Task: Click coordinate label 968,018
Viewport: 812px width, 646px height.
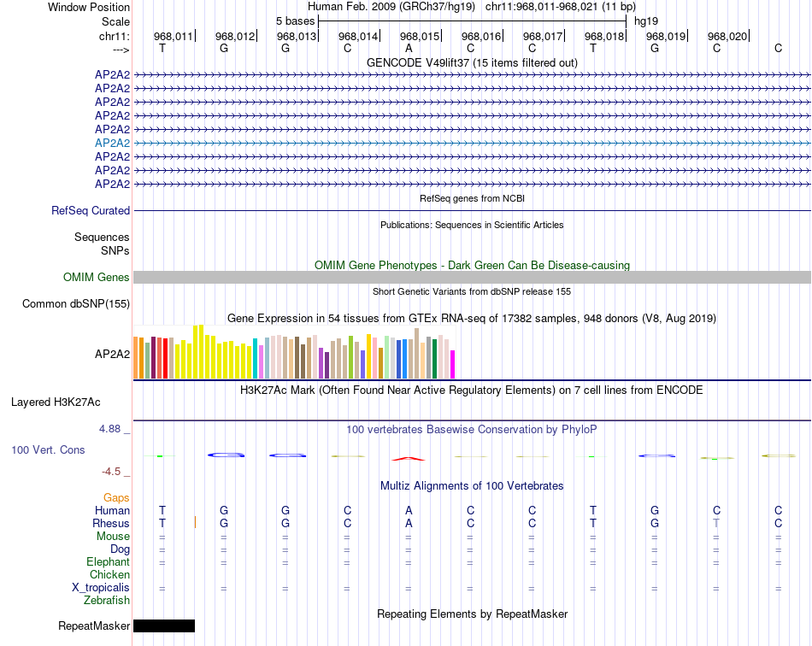Action: pyautogui.click(x=604, y=36)
